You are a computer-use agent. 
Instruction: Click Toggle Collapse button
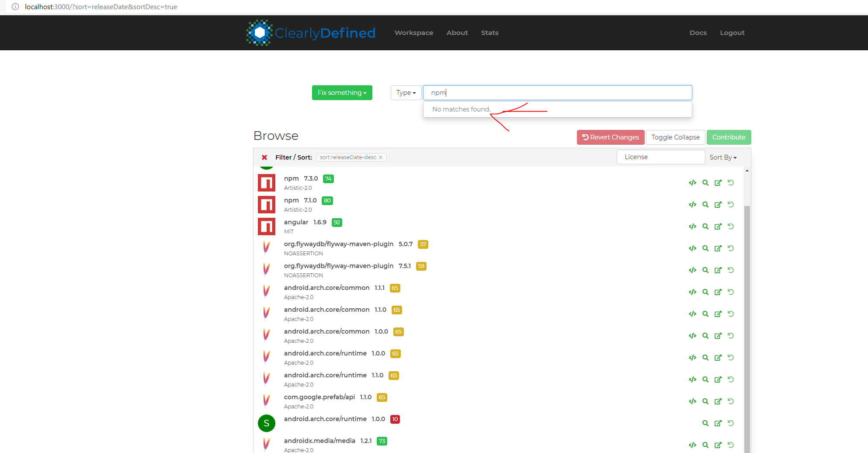pos(675,137)
